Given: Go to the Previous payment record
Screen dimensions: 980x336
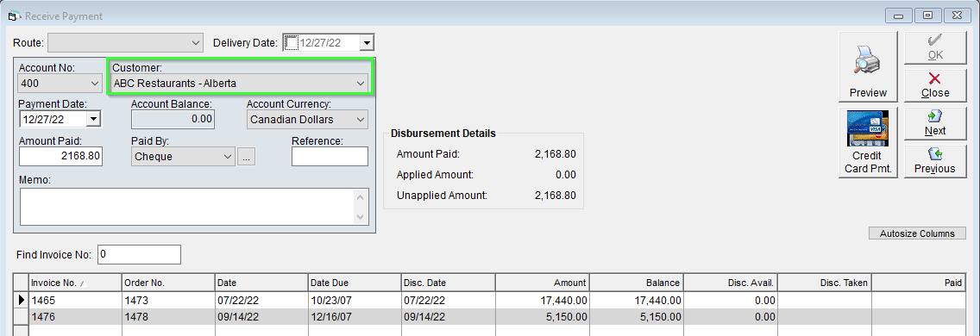Looking at the screenshot, I should point(935,161).
